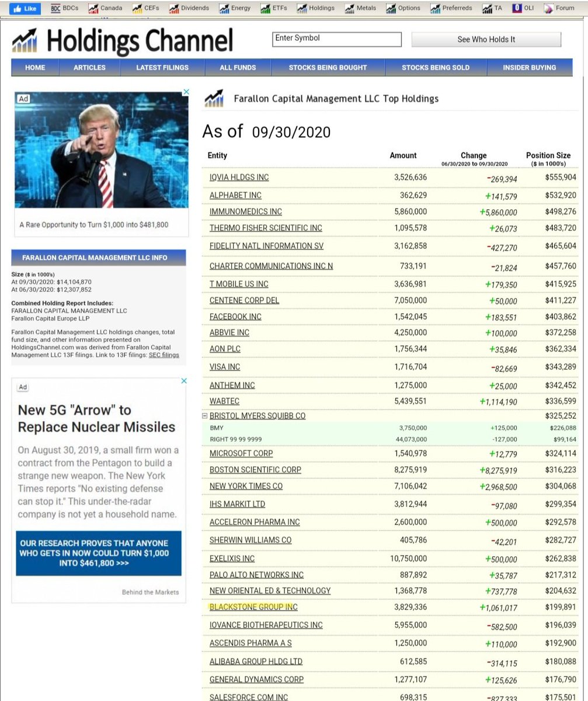This screenshot has width=588, height=701.
Task: Open BOSTON SCIENTIFIC CORP link
Action: point(255,470)
